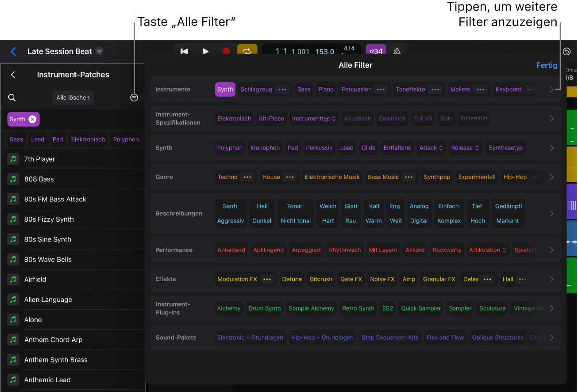Select the Bitcrush effect filter
Screen dimensions: 578x392
click(x=321, y=279)
